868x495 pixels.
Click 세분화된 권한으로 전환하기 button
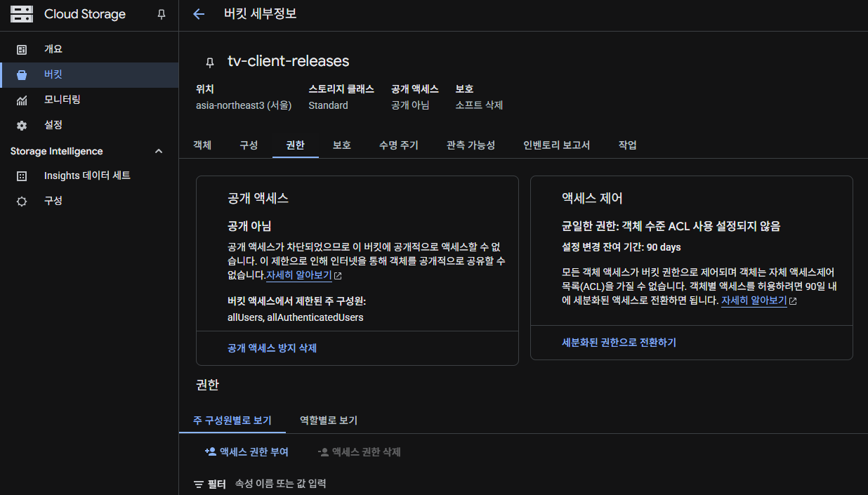point(619,343)
